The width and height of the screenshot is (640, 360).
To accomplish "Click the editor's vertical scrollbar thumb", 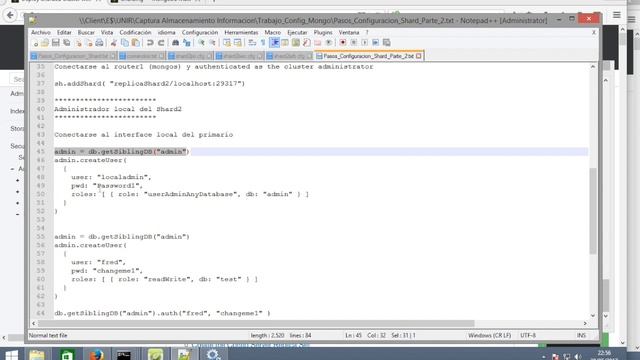I will click(593, 210).
